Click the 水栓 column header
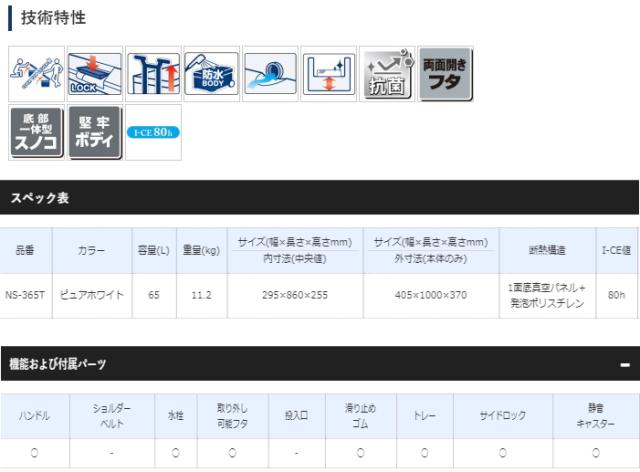This screenshot has width=640, height=472. (x=176, y=416)
